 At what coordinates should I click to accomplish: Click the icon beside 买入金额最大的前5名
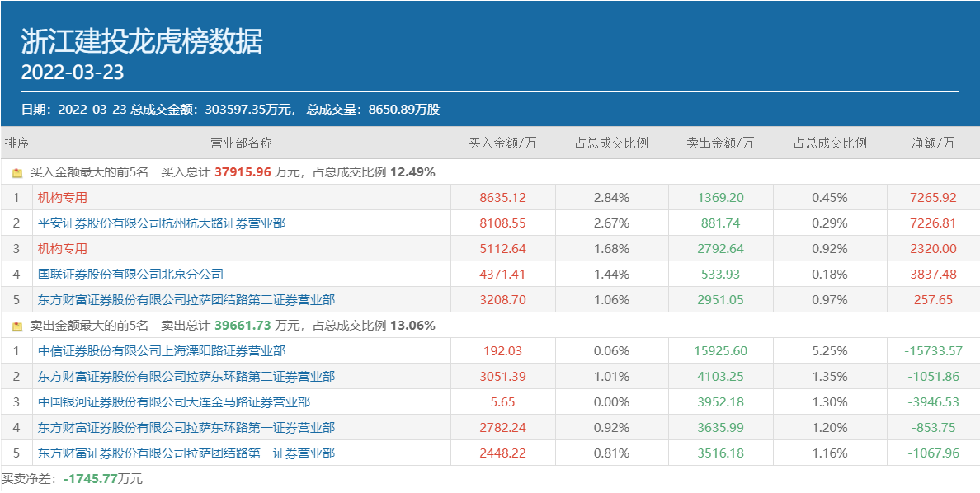pyautogui.click(x=17, y=173)
